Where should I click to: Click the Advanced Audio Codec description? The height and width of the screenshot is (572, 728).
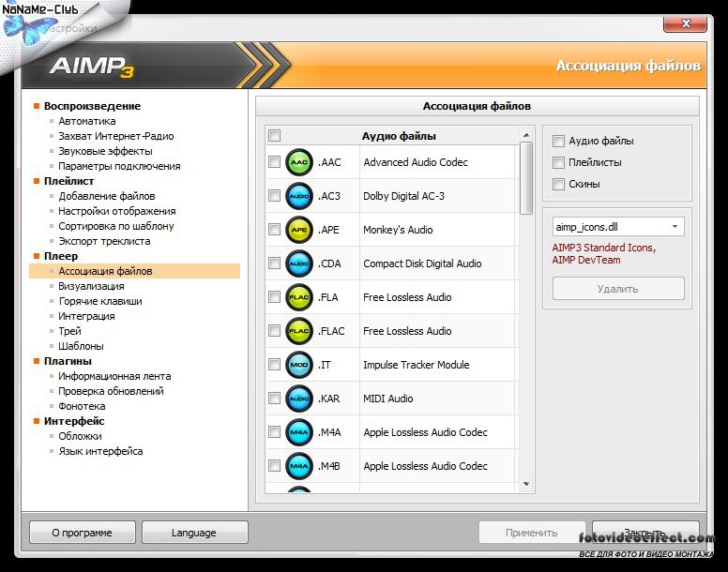tap(416, 162)
